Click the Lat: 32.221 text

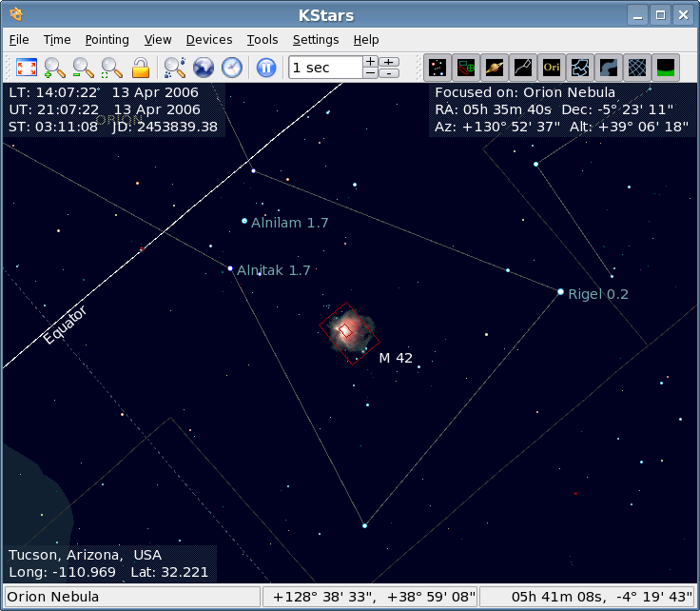point(169,572)
